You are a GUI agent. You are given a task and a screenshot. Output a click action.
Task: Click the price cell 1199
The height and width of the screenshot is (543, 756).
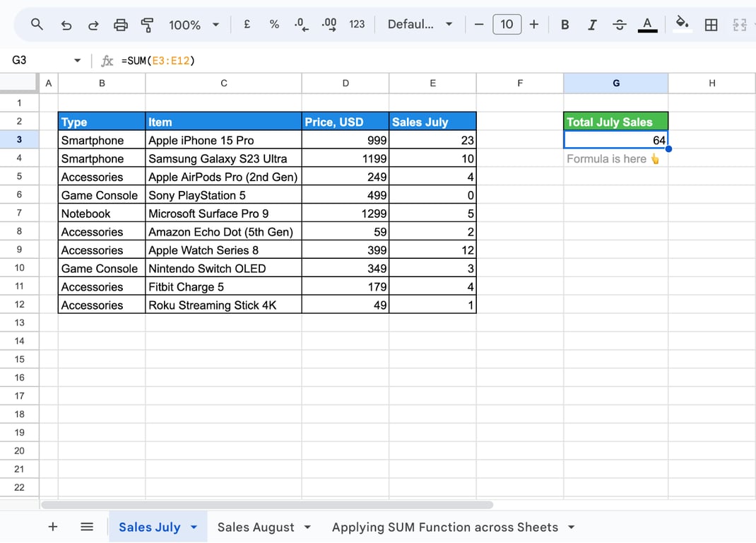(x=345, y=158)
